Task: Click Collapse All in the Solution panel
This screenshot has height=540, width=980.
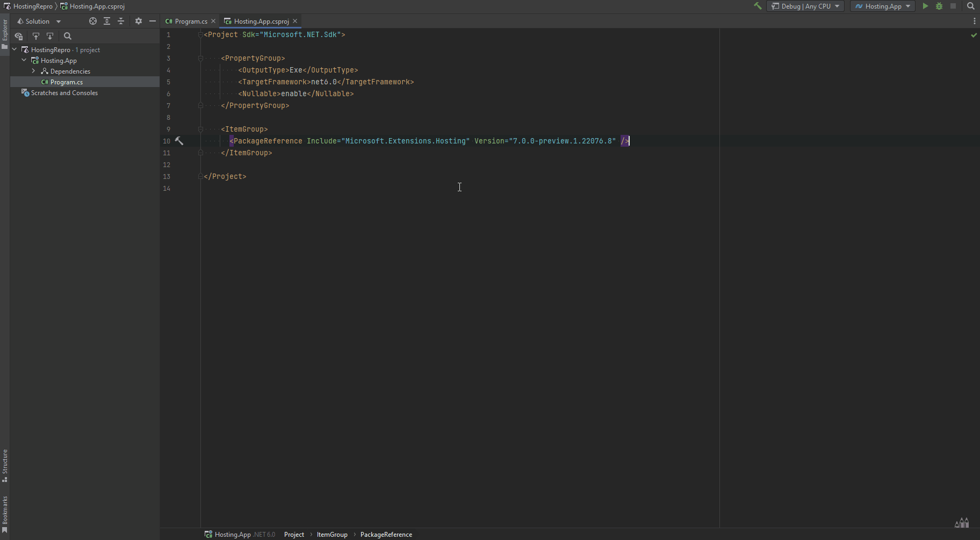Action: tap(121, 21)
